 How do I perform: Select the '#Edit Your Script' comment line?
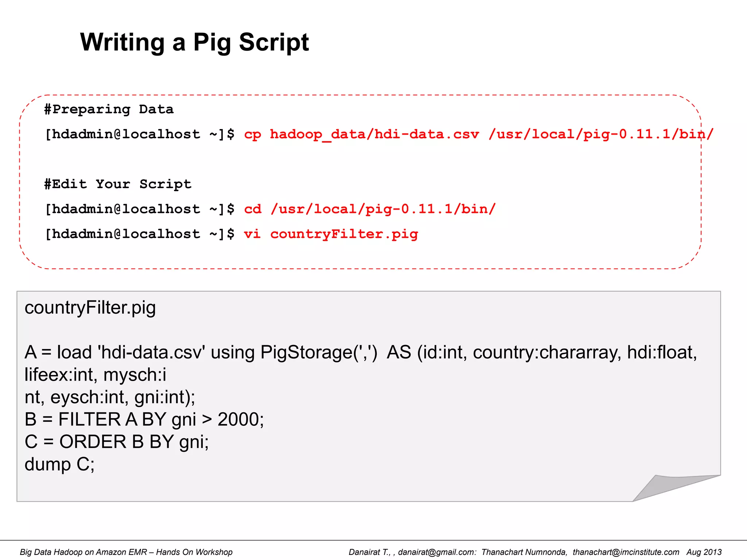[117, 184]
